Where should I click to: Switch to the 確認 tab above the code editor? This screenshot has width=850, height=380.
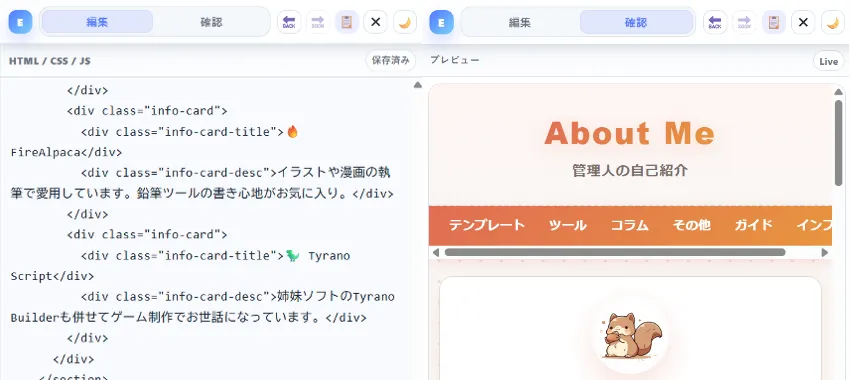211,22
